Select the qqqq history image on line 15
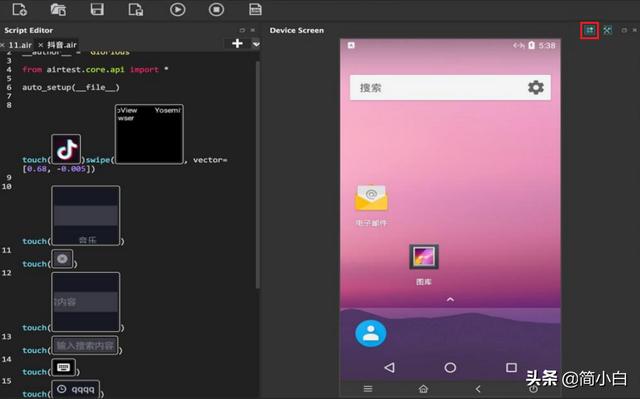 [x=76, y=389]
